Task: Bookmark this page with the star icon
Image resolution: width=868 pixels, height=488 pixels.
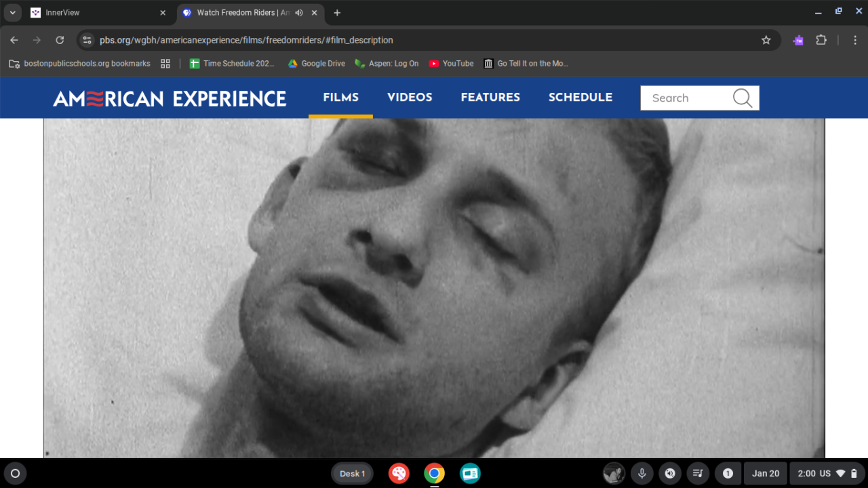Action: pyautogui.click(x=766, y=40)
